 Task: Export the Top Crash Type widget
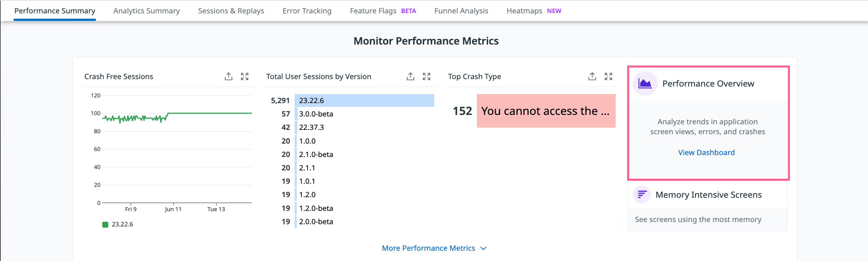[592, 76]
